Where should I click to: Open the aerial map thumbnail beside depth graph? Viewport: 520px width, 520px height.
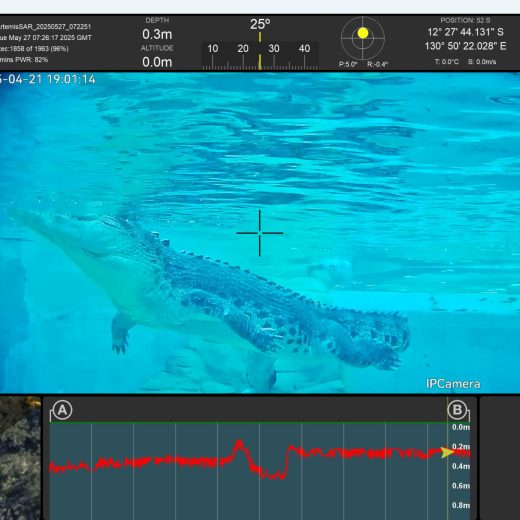pyautogui.click(x=20, y=458)
